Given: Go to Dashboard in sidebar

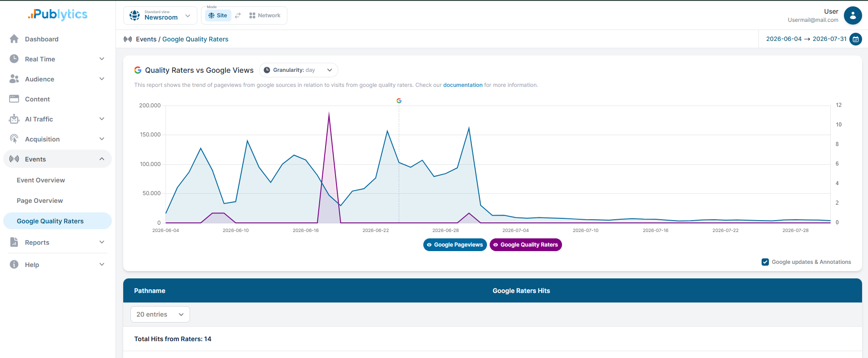Looking at the screenshot, I should (x=42, y=39).
